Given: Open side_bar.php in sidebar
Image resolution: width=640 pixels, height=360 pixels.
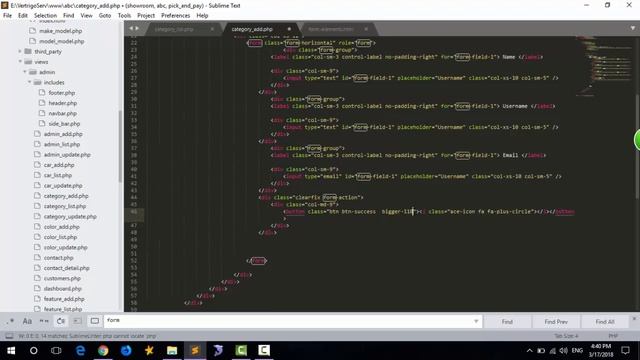Looking at the screenshot, I should click(x=64, y=123).
